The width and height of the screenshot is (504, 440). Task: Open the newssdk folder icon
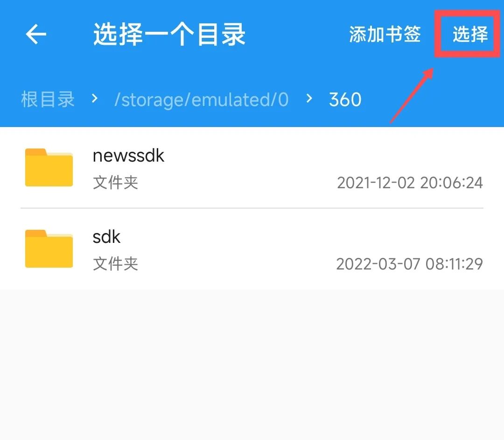point(49,167)
